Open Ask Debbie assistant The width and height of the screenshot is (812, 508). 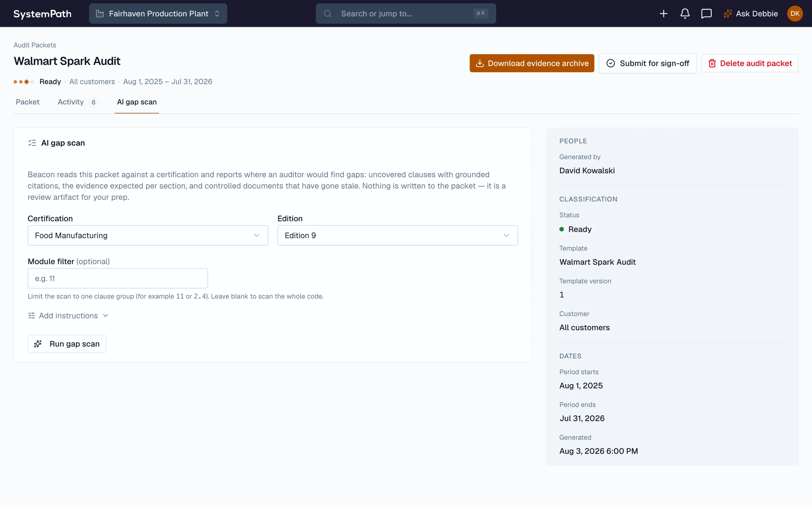click(x=750, y=14)
